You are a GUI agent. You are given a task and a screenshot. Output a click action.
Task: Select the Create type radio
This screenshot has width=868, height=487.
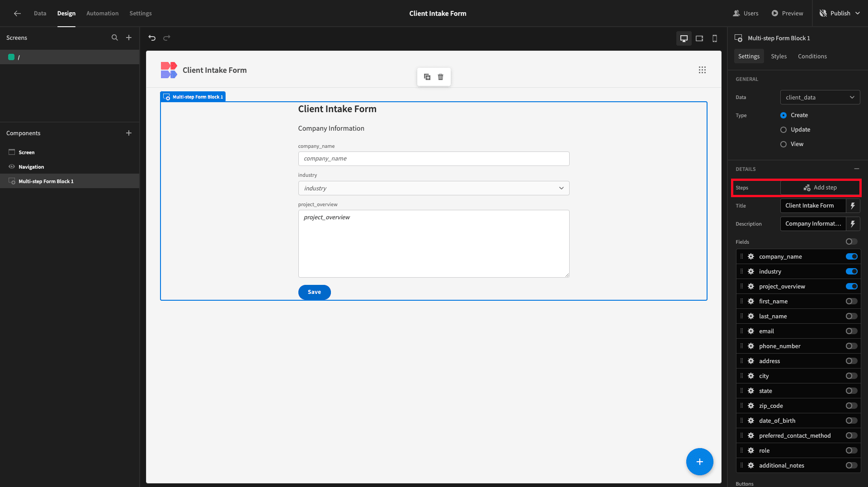(x=783, y=115)
